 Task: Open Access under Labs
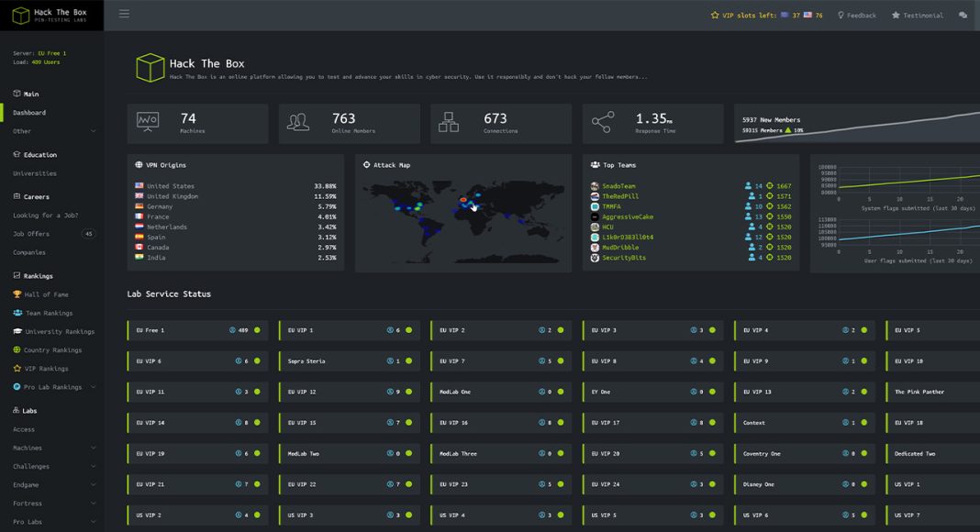pyautogui.click(x=24, y=429)
